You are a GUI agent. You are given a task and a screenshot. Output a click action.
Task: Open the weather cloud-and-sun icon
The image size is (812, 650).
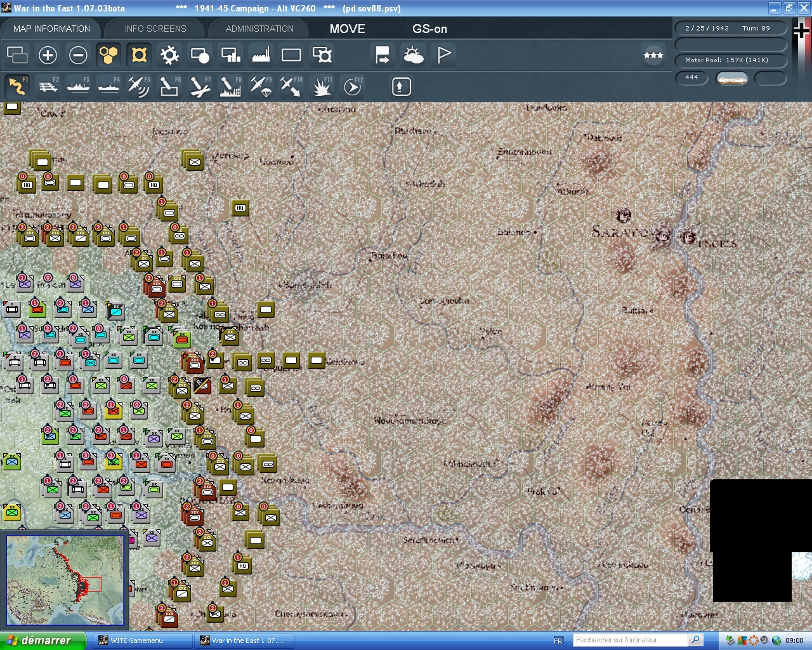pyautogui.click(x=414, y=55)
